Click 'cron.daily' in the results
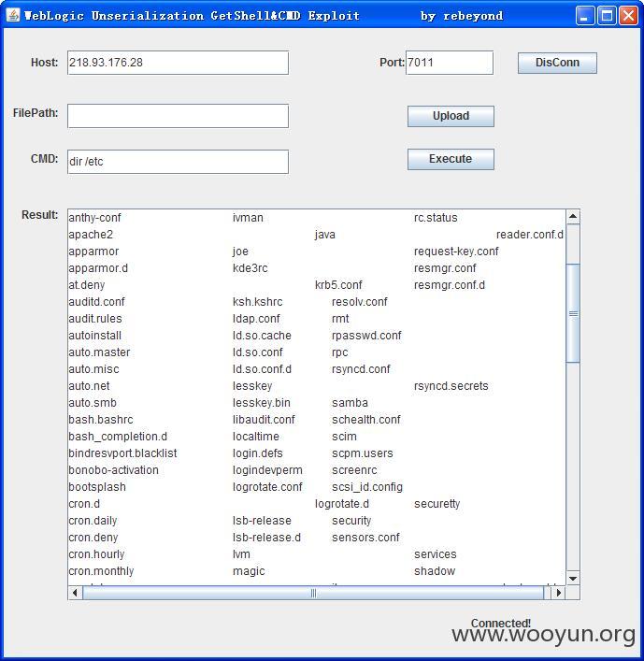The image size is (644, 661). pyautogui.click(x=93, y=521)
